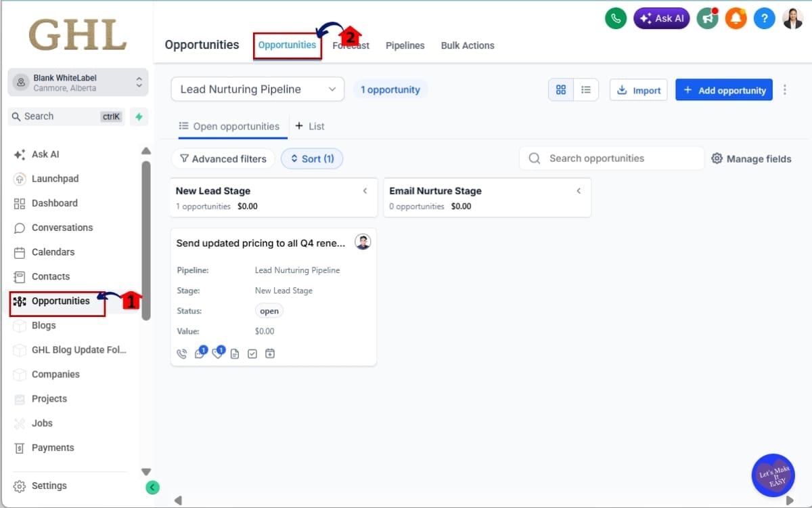This screenshot has height=508, width=812.
Task: Open GHL Blog Update Fol... in sidebar
Action: [78, 350]
